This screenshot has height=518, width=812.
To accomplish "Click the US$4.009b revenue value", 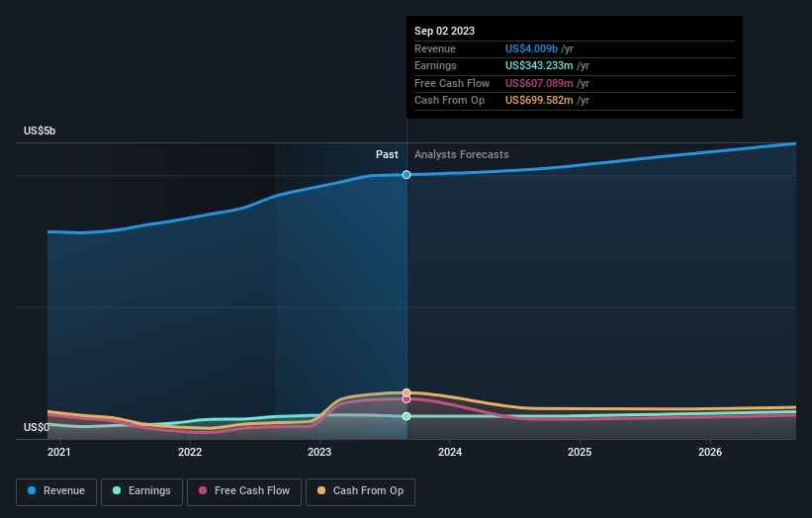I will coord(531,48).
